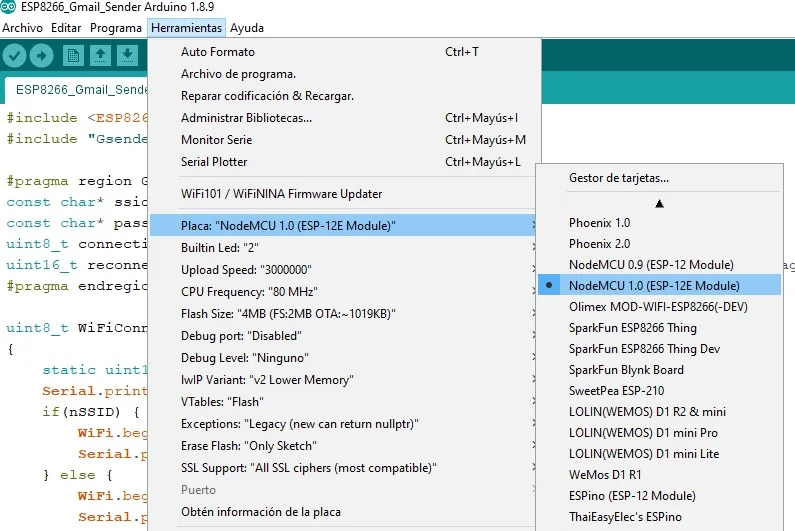The height and width of the screenshot is (531, 795).
Task: Select Phoenix 1.0 board
Action: tap(659, 223)
